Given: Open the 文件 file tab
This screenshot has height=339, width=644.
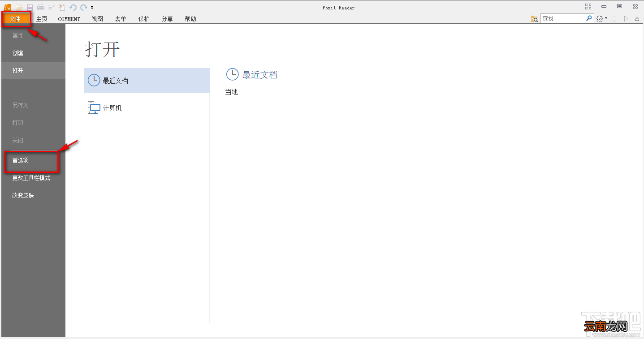Looking at the screenshot, I should [x=16, y=19].
